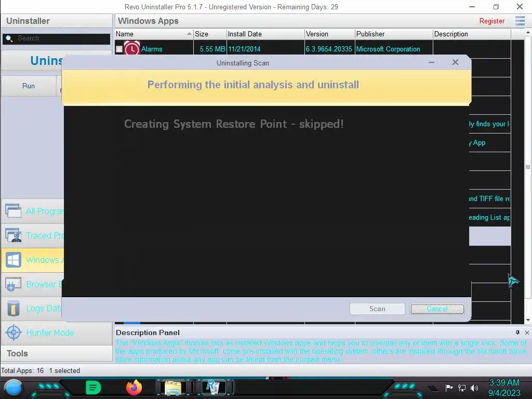Sort by Publisher column header
The height and width of the screenshot is (399, 532).
point(394,34)
